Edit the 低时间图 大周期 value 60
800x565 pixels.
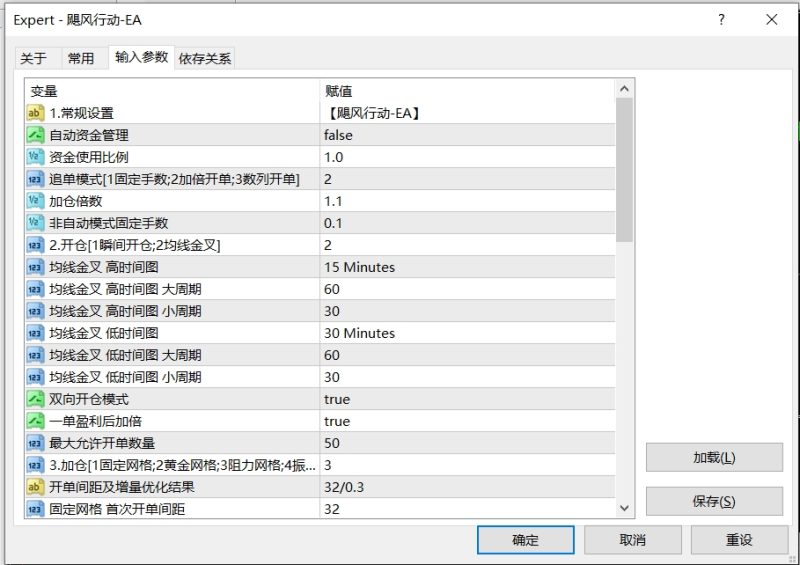pyautogui.click(x=467, y=355)
